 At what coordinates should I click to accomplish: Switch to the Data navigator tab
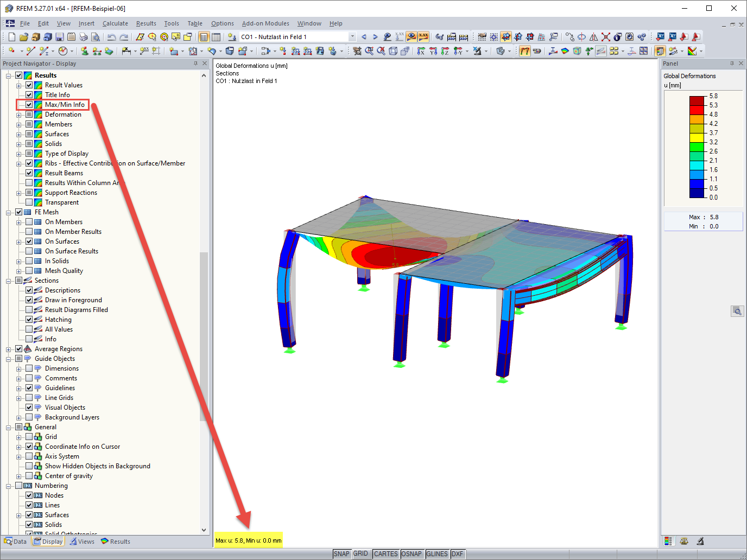(x=15, y=542)
